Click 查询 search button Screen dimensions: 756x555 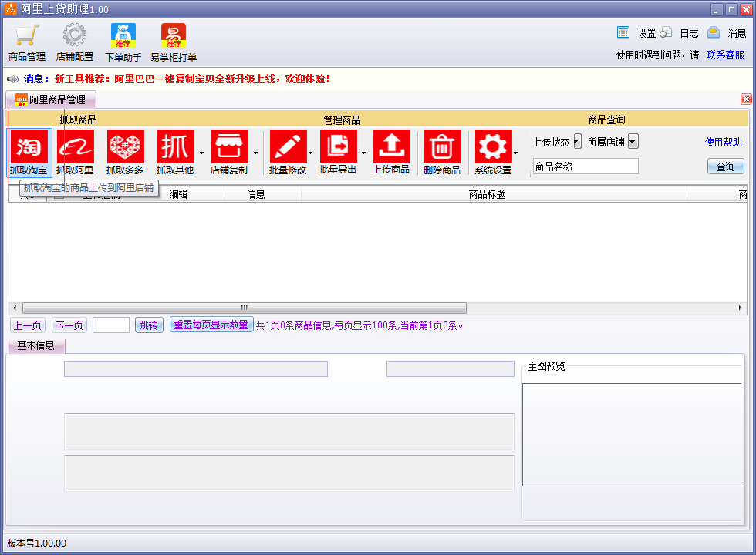[x=726, y=166]
